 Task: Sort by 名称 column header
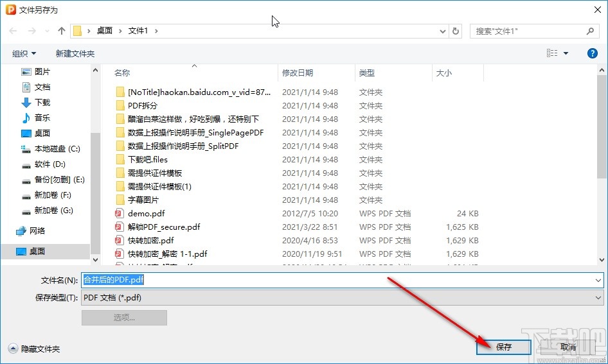(x=121, y=73)
